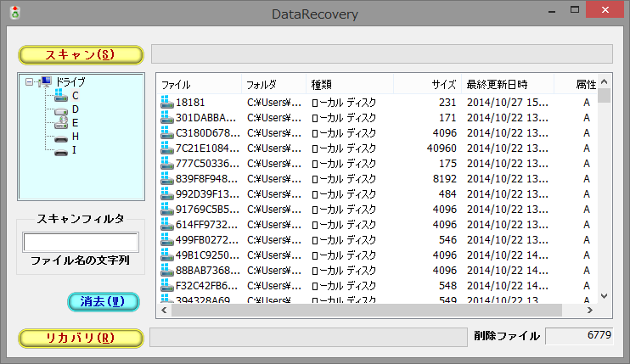The image size is (630, 364).
Task: Click file icon for 7C21E1084...
Action: pyautogui.click(x=166, y=148)
